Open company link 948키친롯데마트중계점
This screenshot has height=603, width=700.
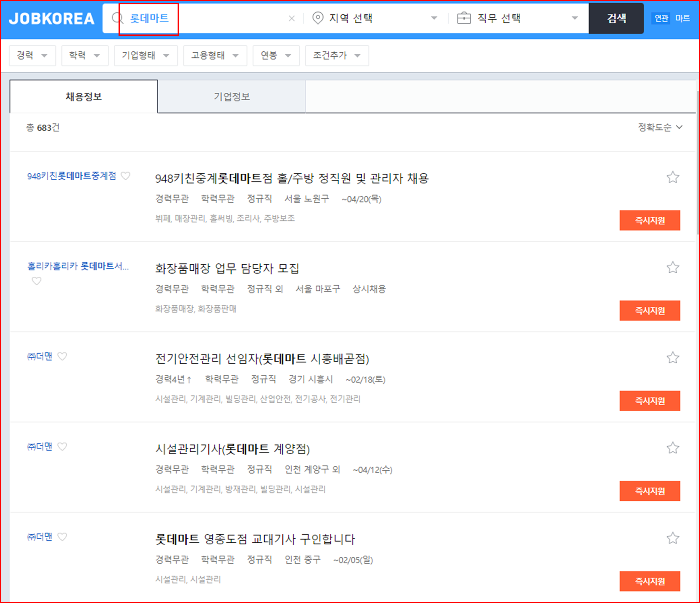[72, 176]
